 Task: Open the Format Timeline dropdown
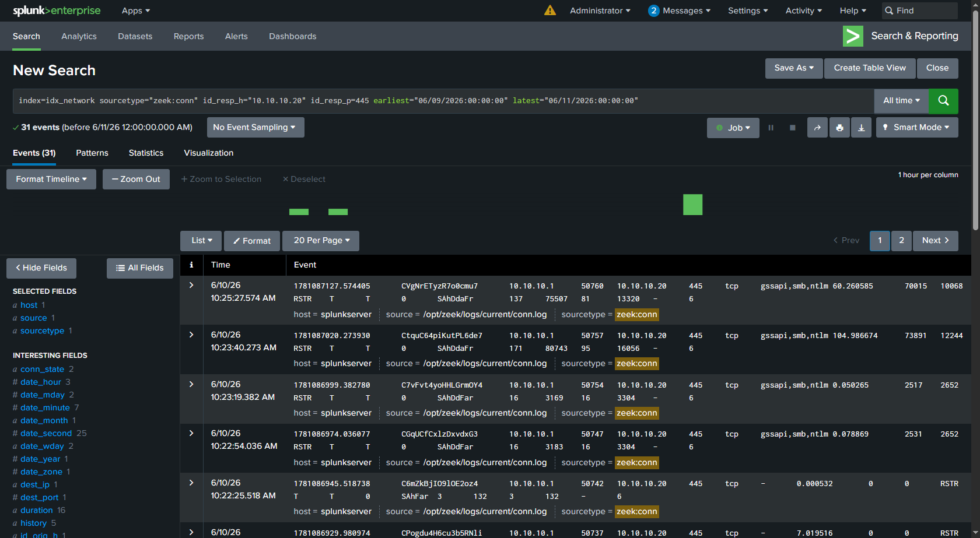coord(51,180)
